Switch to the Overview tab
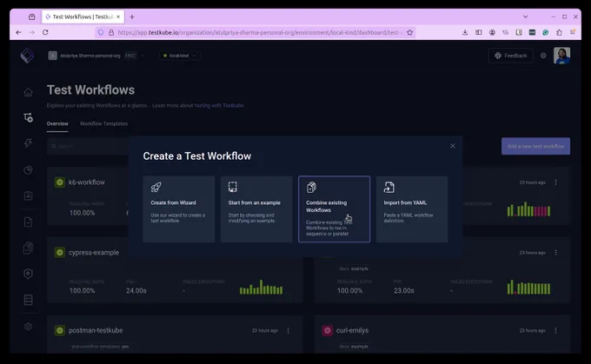 [57, 123]
